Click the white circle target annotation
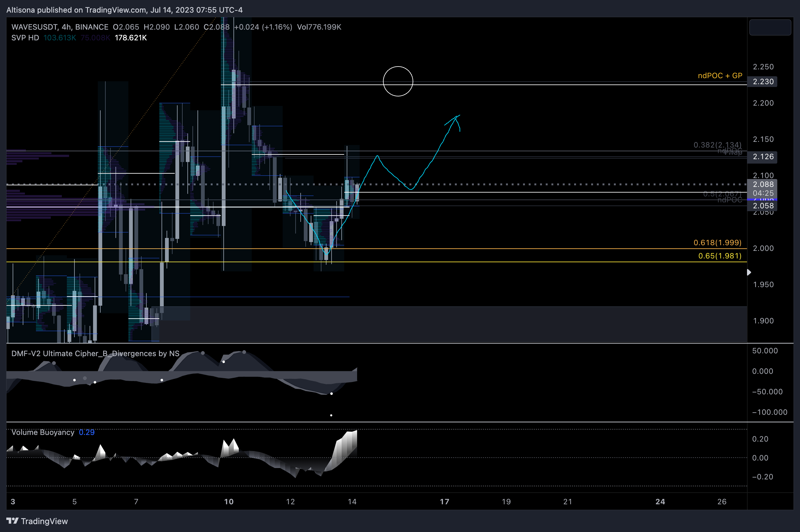 tap(398, 81)
